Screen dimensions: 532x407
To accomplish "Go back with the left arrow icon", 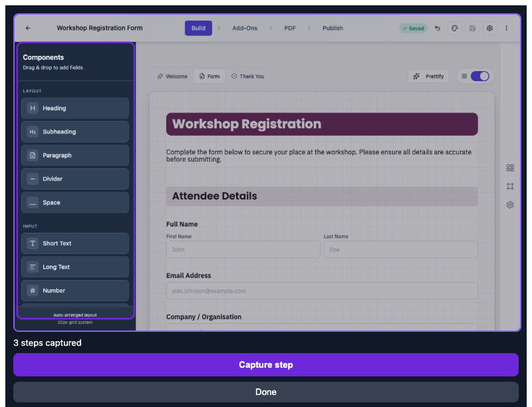I will click(x=28, y=28).
